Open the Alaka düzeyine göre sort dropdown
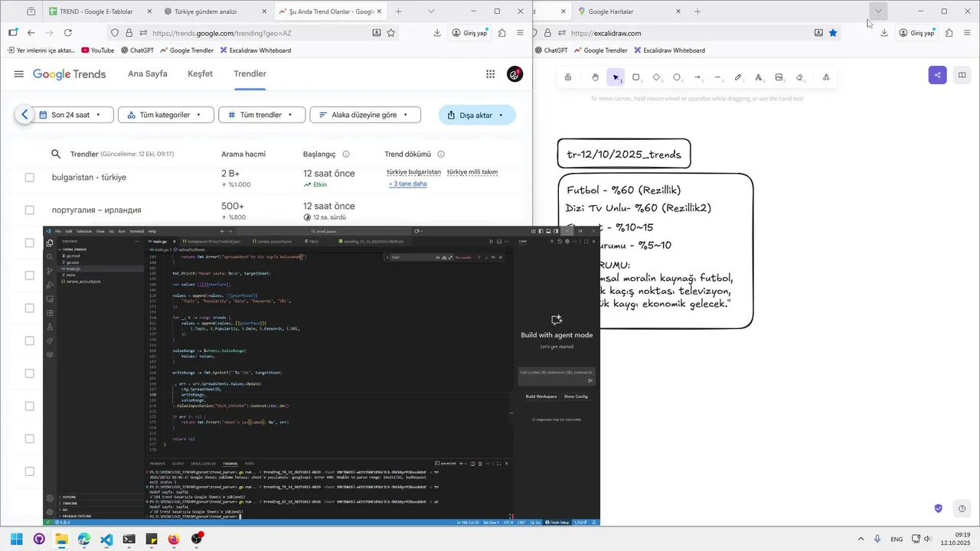 click(365, 115)
